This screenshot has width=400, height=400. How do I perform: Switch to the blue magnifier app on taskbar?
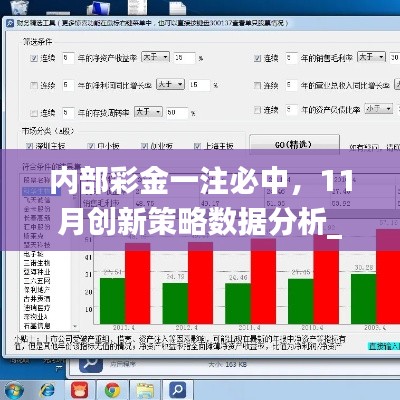(177, 390)
